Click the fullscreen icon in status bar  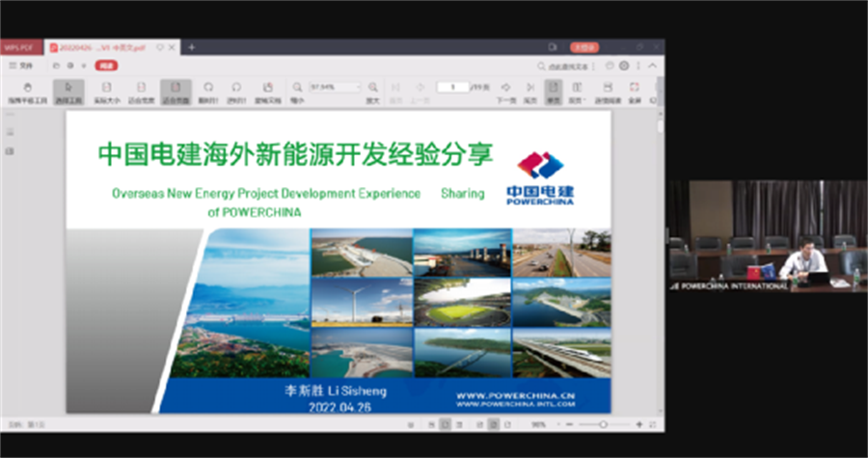coord(653,424)
